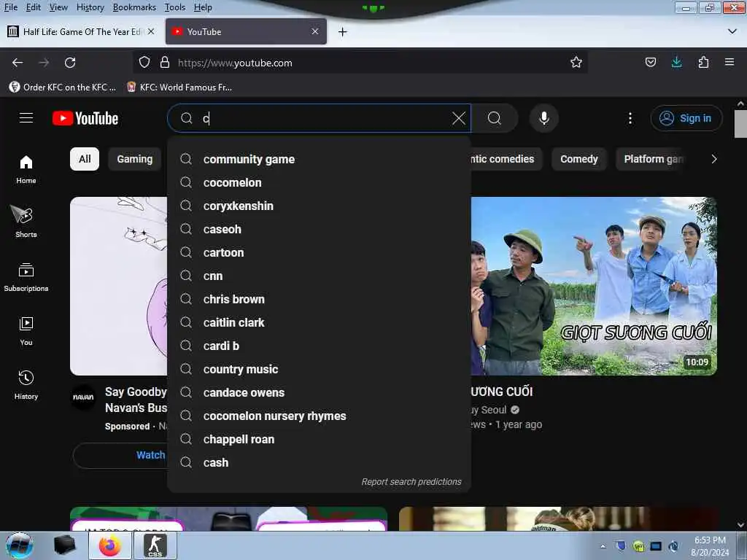The image size is (747, 560).
Task: Open Home in the YouTube sidebar
Action: 26,169
